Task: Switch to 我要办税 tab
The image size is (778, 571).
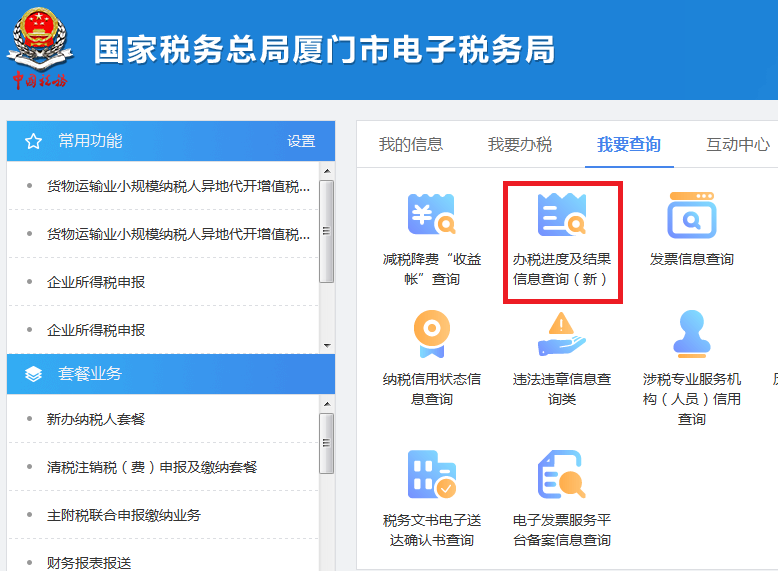Action: [x=519, y=144]
